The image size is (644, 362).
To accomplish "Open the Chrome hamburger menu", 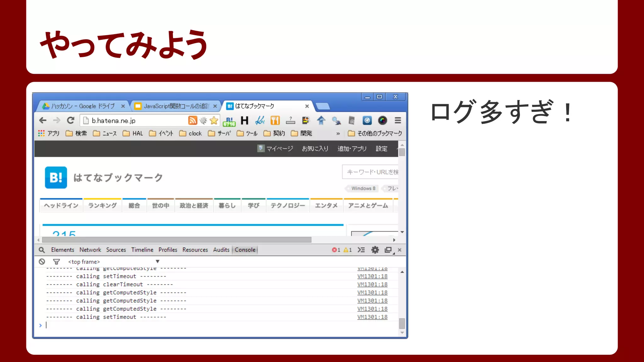I will (398, 120).
